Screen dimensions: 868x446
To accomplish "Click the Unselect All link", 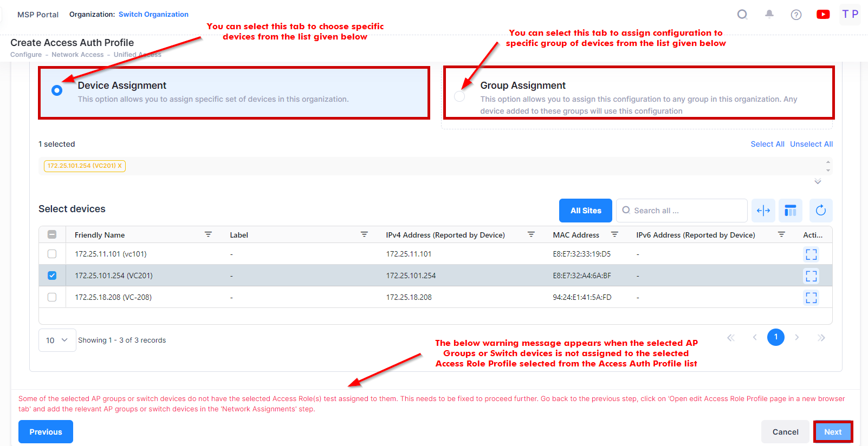I will click(811, 144).
